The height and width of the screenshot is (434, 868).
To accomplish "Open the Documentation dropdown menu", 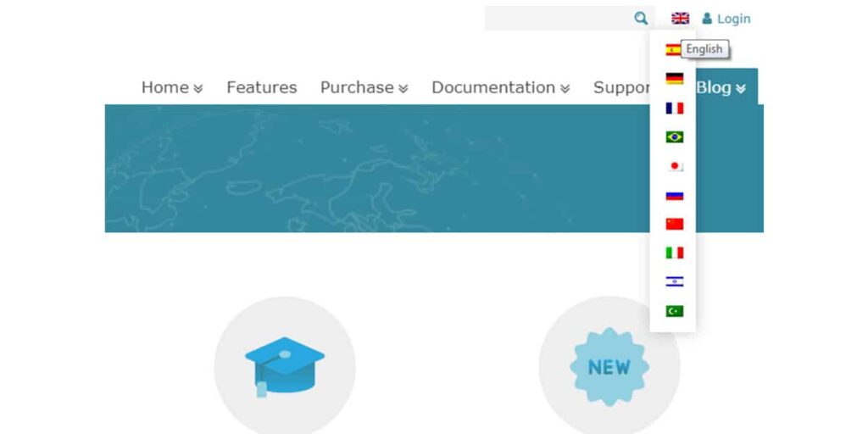I will pos(501,87).
